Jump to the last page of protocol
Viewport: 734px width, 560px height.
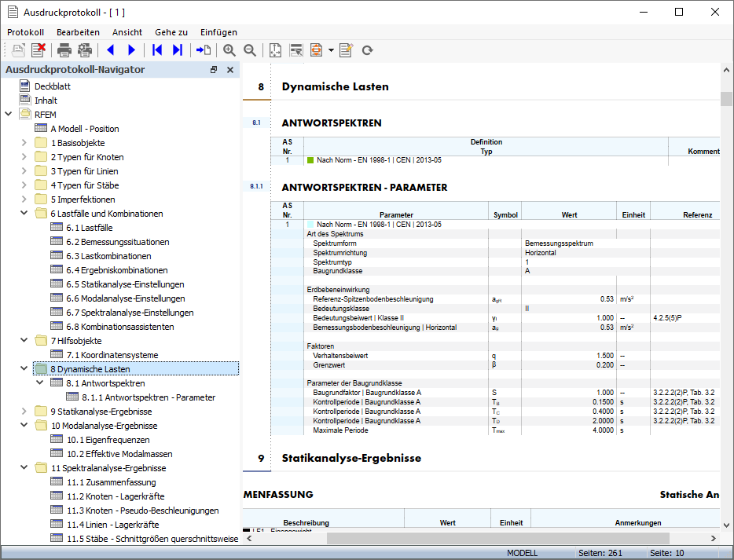tap(178, 50)
